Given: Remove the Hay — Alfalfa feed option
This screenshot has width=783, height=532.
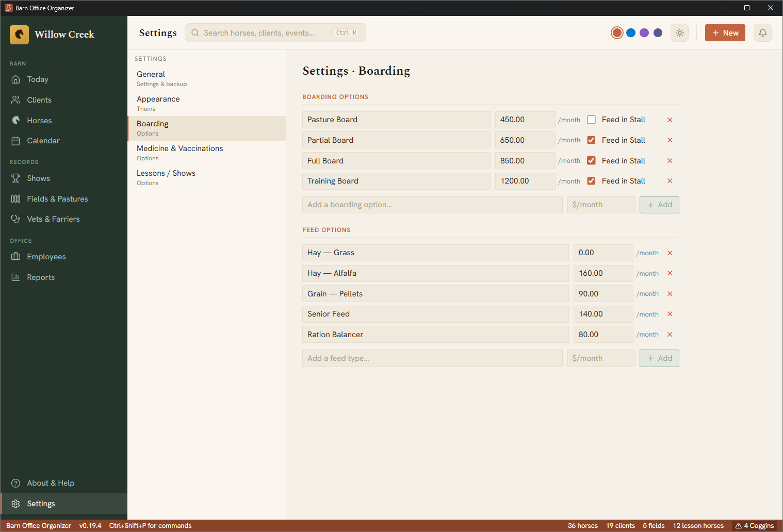Looking at the screenshot, I should pos(670,273).
